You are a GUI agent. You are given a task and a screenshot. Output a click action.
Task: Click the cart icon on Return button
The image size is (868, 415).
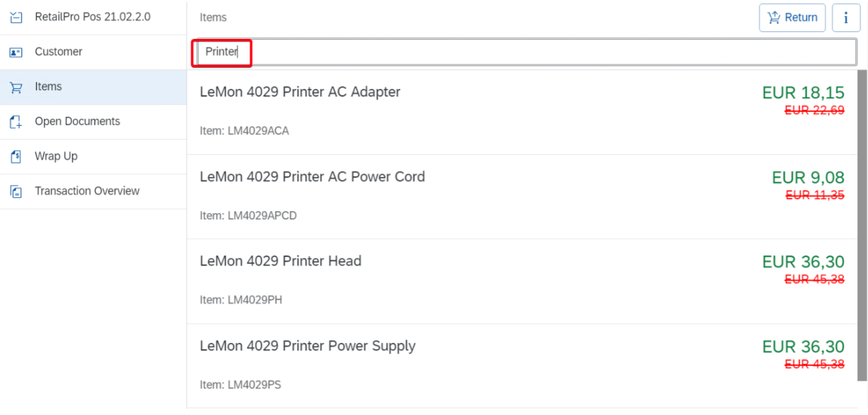pos(774,17)
